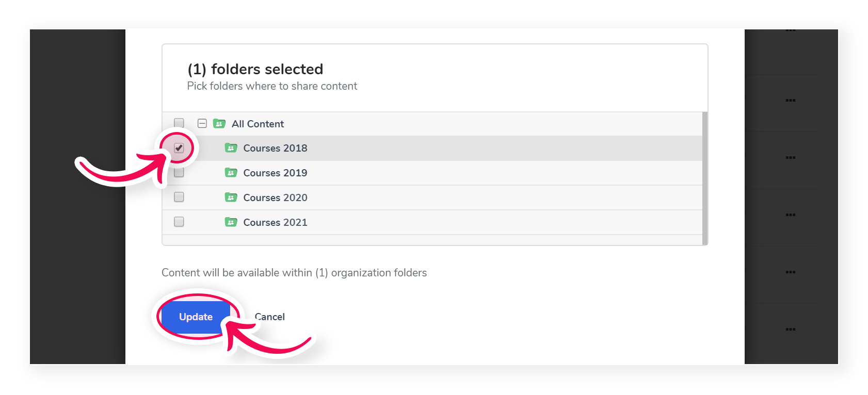Viewport: 868px width, 395px height.
Task: Click "Content will be available within (1) organization folders"
Action: tap(294, 273)
